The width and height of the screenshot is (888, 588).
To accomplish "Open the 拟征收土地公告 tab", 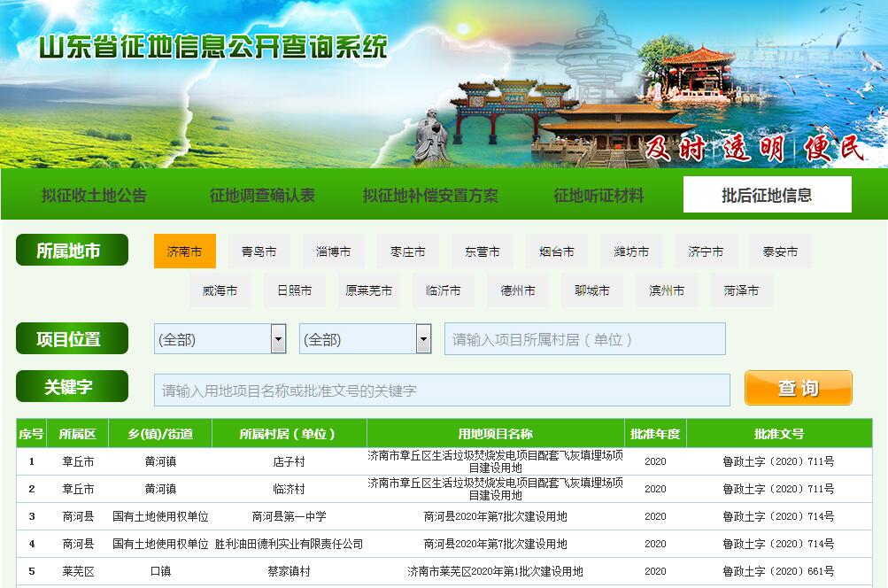I will [x=94, y=196].
